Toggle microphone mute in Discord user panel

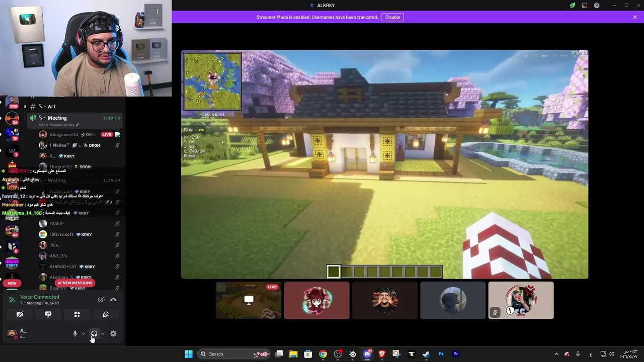pos(75,333)
